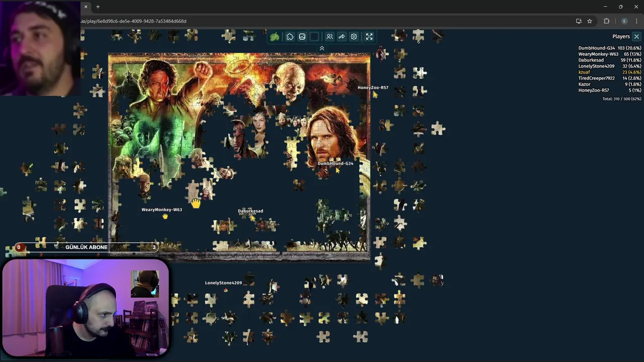Select DumbHound-G34 in the players list

610,48
